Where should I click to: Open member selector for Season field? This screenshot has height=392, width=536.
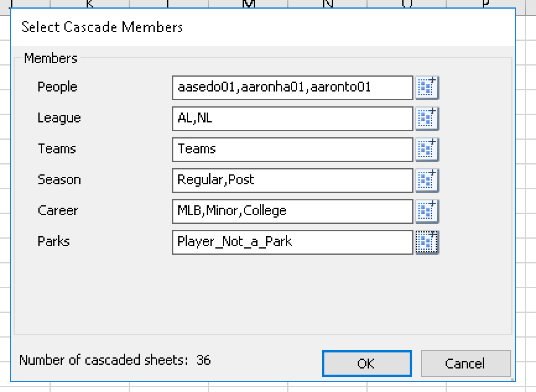pyautogui.click(x=426, y=181)
